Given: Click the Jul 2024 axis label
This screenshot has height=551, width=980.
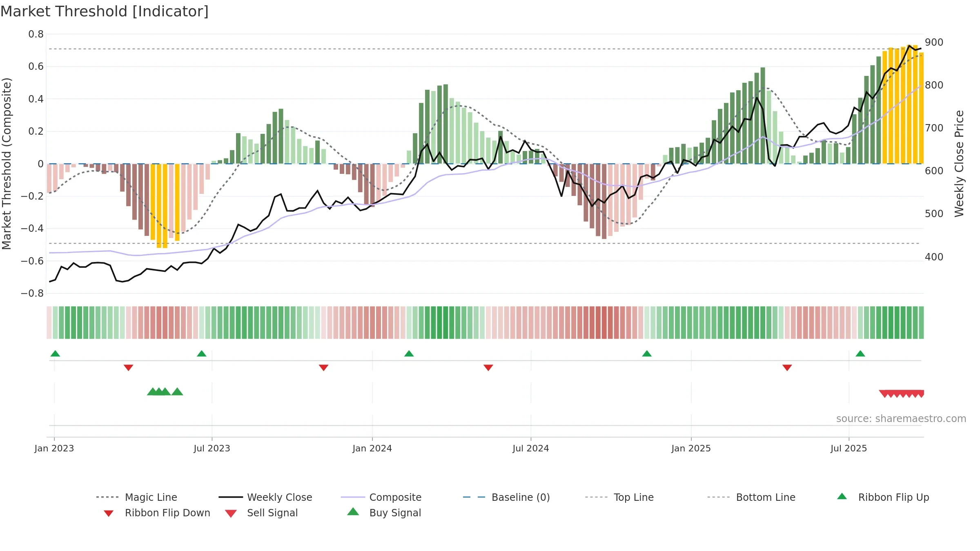Looking at the screenshot, I should 531,449.
